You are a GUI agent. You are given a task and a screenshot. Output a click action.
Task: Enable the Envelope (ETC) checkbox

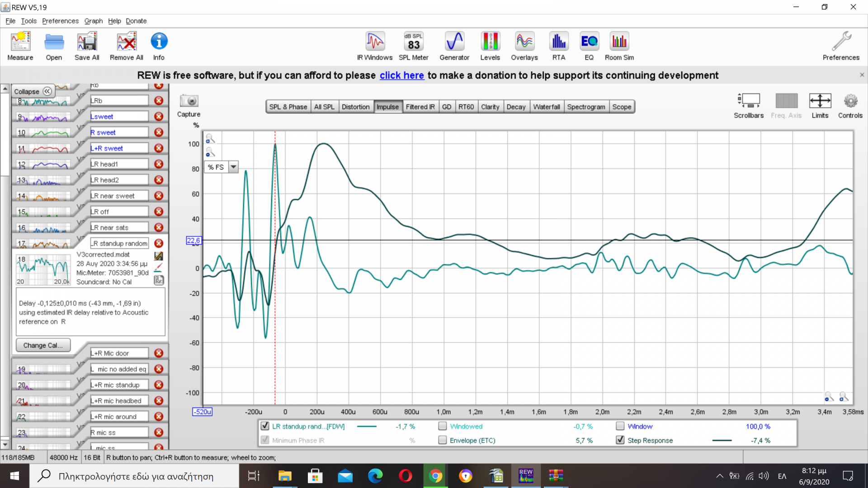[443, 440]
